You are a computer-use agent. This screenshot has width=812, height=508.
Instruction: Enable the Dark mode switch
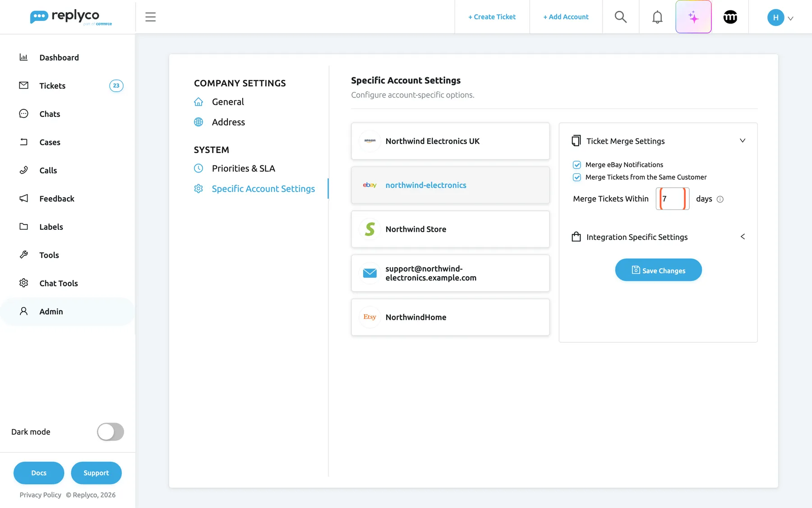tap(111, 432)
